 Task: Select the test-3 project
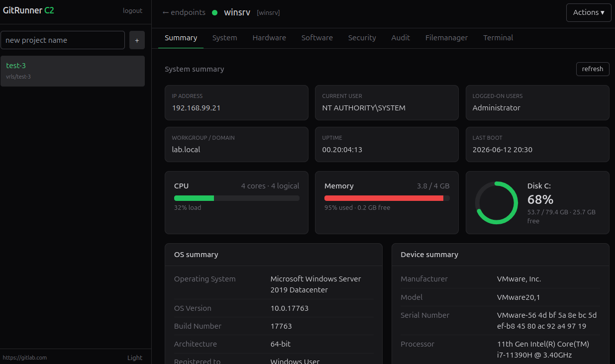click(x=73, y=71)
